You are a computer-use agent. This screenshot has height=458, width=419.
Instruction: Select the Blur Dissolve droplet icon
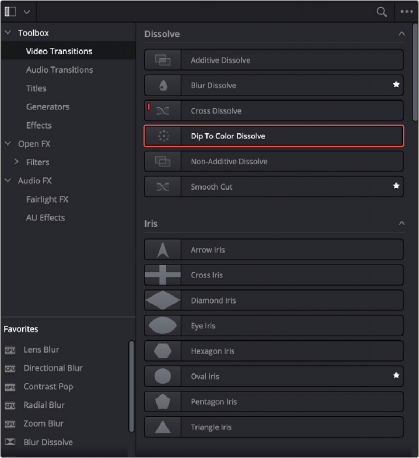pyautogui.click(x=163, y=85)
